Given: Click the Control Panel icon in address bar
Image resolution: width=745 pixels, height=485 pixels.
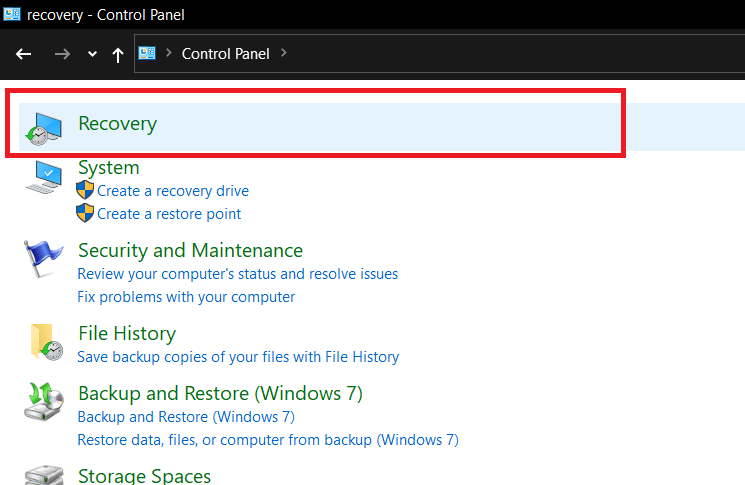Looking at the screenshot, I should pyautogui.click(x=147, y=53).
